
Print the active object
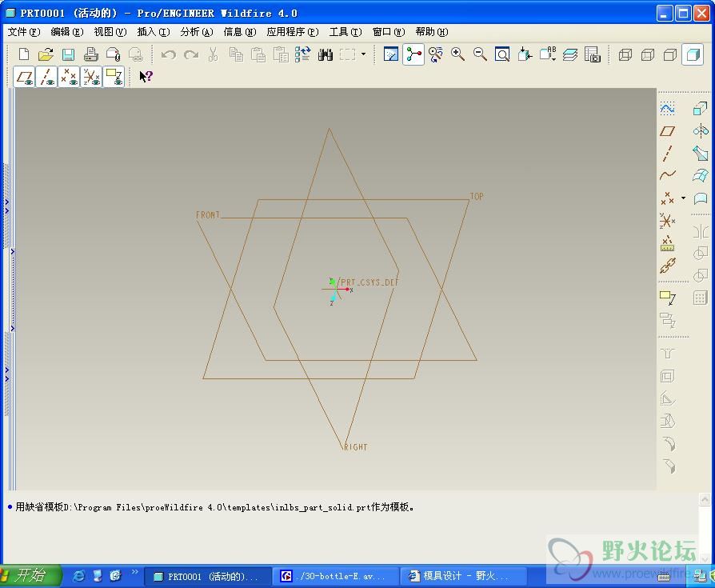[x=90, y=54]
